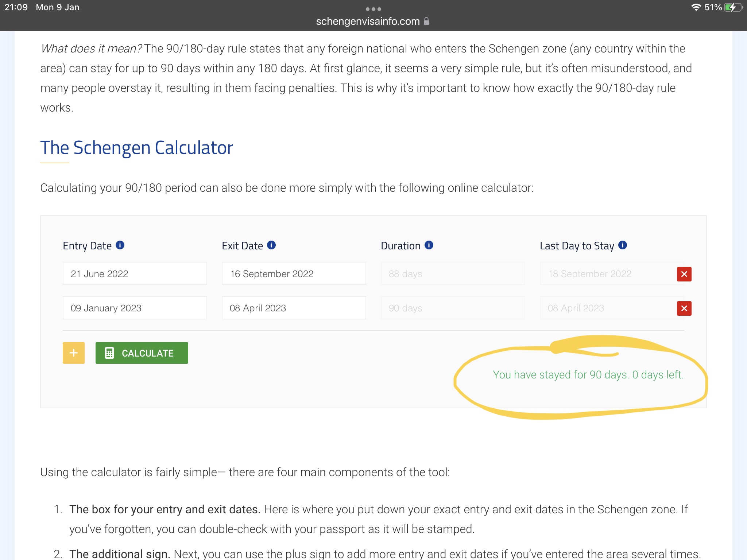This screenshot has height=560, width=747.
Task: Tap the battery charging indicator
Action: pyautogui.click(x=733, y=7)
